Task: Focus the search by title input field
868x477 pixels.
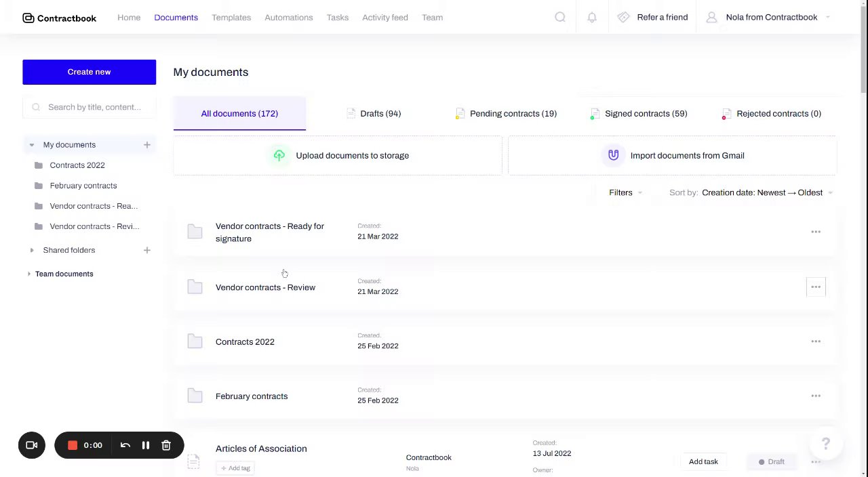Action: click(94, 107)
